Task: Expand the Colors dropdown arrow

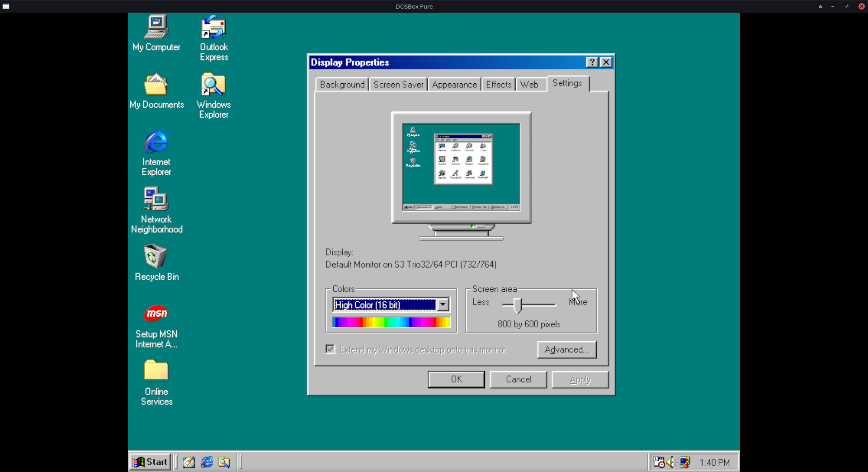Action: click(x=443, y=305)
